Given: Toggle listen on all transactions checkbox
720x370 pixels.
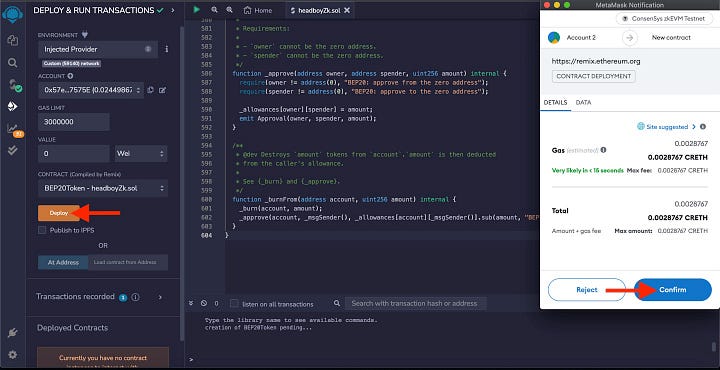Looking at the screenshot, I should pyautogui.click(x=234, y=303).
